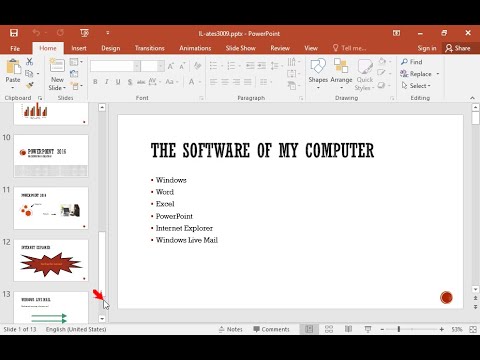Decrease list indent level
This screenshot has width=480, height=360.
pos(250,66)
